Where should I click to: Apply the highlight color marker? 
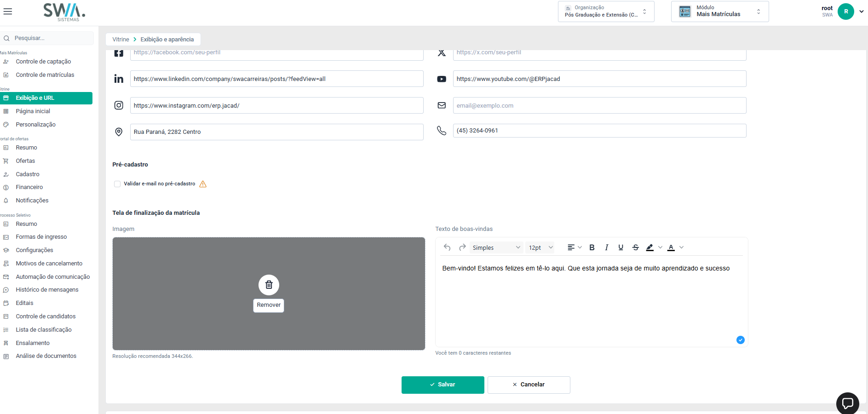(650, 247)
